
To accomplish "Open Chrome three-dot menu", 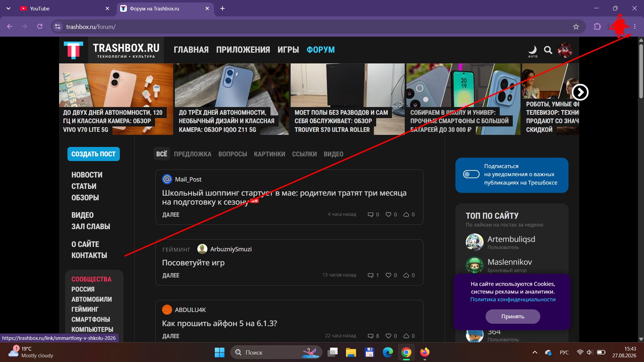I will tap(635, 27).
